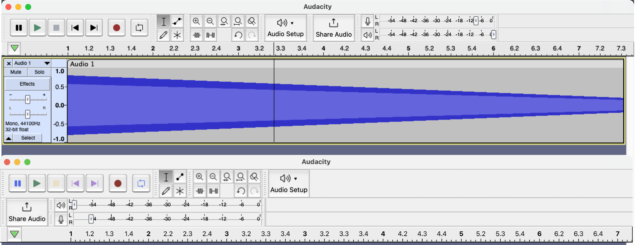The image size is (644, 245).
Task: Trim audio outside the selection
Action: [196, 35]
